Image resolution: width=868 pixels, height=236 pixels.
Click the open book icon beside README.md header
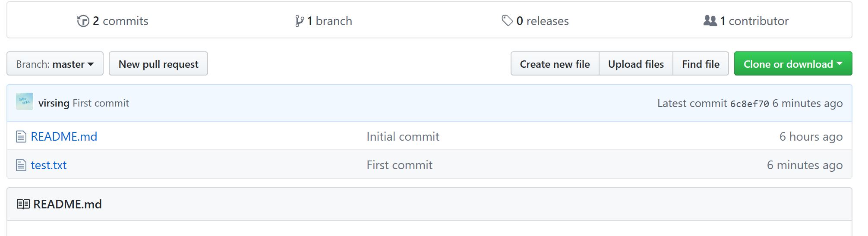pyautogui.click(x=23, y=204)
